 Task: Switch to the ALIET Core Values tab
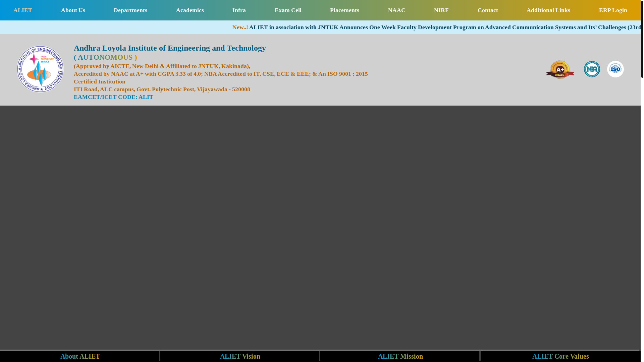pos(560,356)
